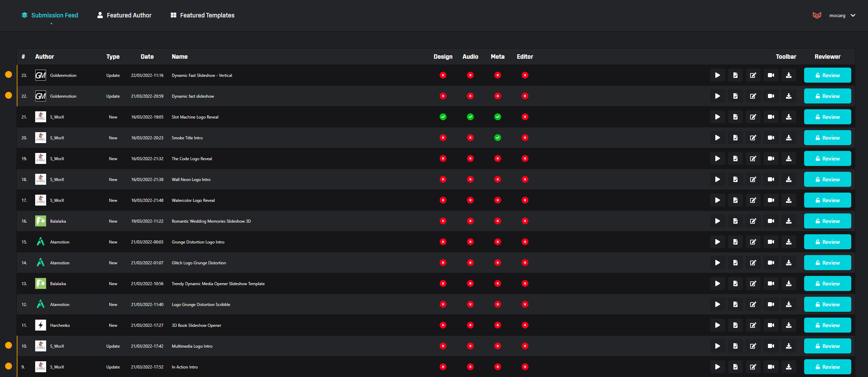Toggle Meta status for Smoke Title Intro

point(497,138)
